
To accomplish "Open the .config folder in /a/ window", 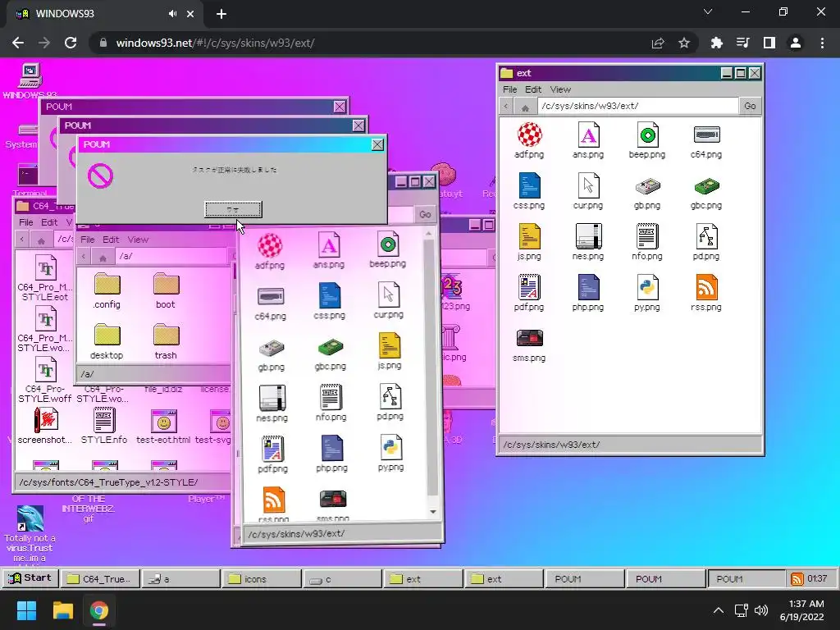I will click(x=107, y=291).
